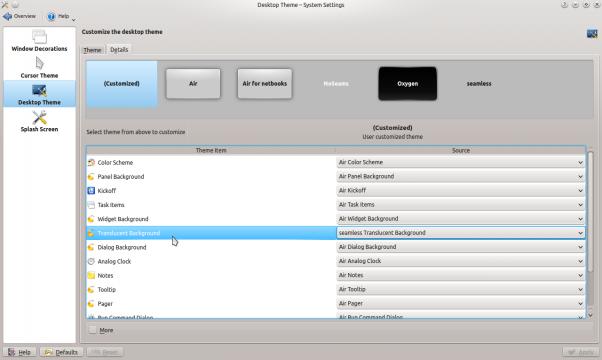Screen dimensions: 602x360
Task: Select the Kickoff row text
Action: point(107,191)
